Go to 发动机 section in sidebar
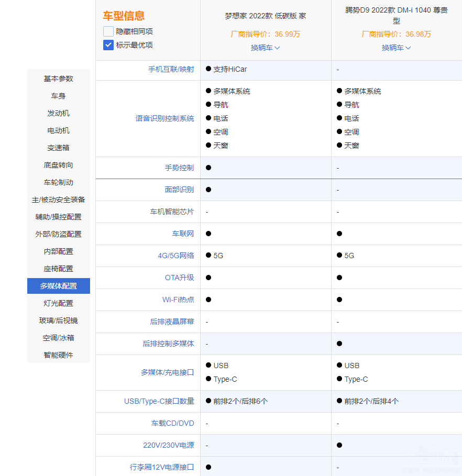Viewport: 462px width, 476px height. [59, 113]
